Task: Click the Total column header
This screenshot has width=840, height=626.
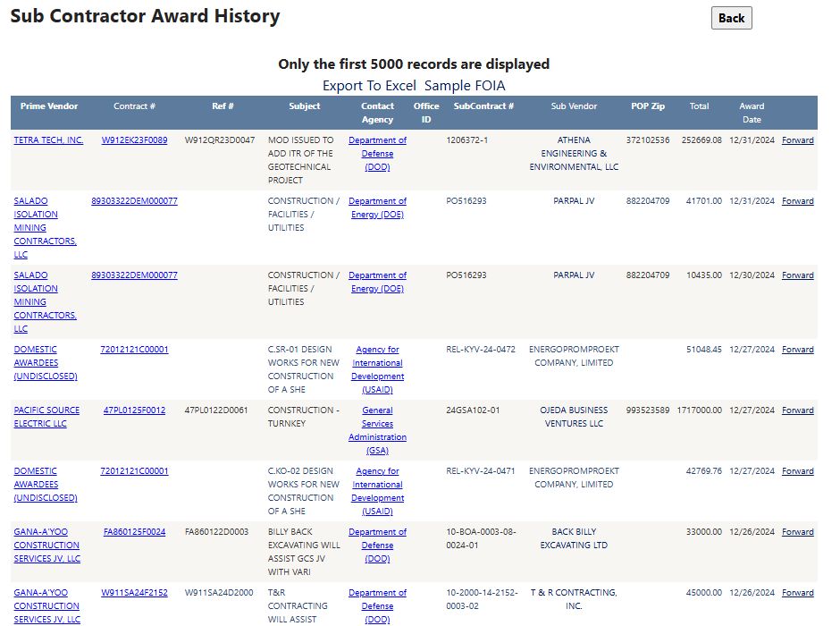Action: [x=699, y=106]
